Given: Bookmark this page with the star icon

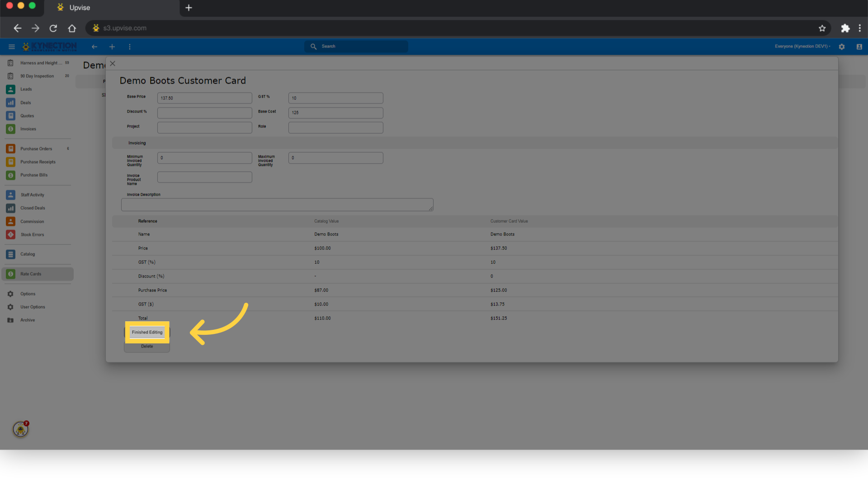Looking at the screenshot, I should [x=822, y=28].
